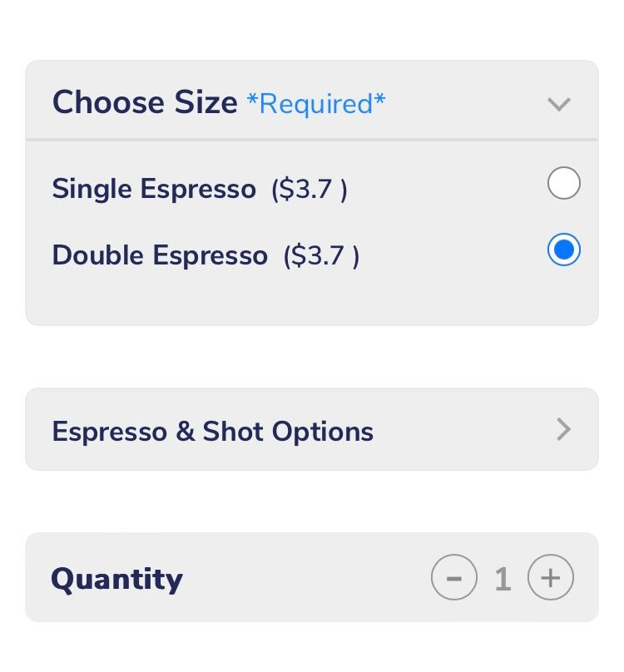
Task: Click the Single Espresso option label
Action: (154, 189)
